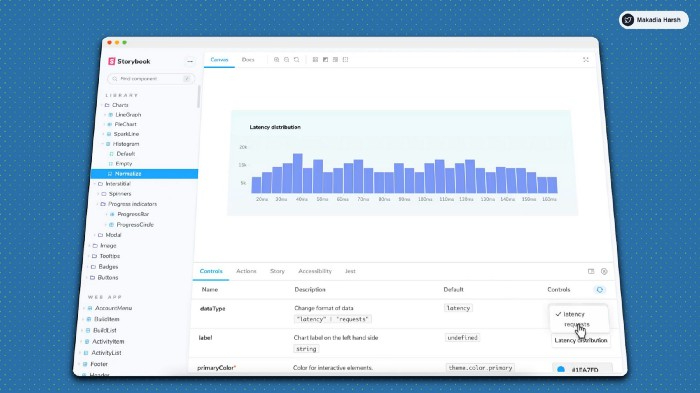Select the checked latency option
700x393 pixels.
(574, 314)
